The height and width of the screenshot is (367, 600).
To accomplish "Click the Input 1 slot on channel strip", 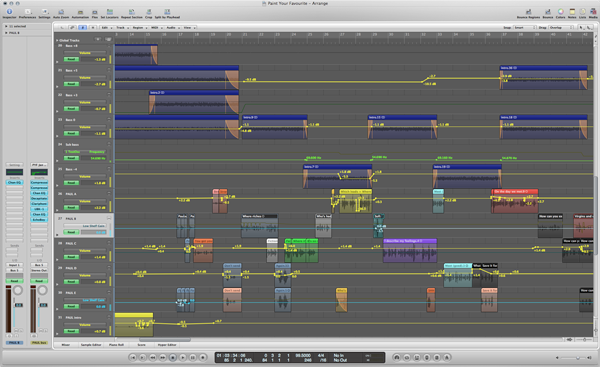I will (14, 265).
